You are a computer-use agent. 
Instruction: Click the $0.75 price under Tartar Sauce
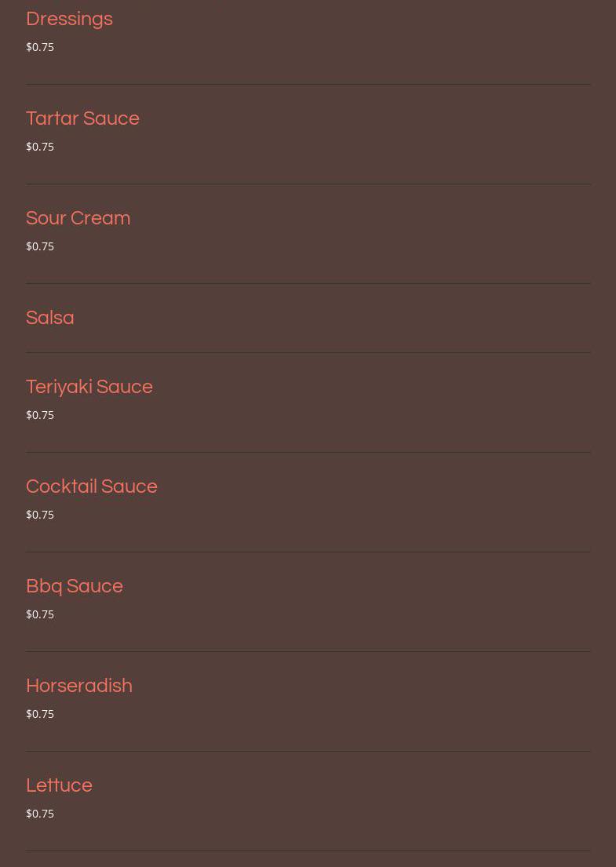pos(40,147)
